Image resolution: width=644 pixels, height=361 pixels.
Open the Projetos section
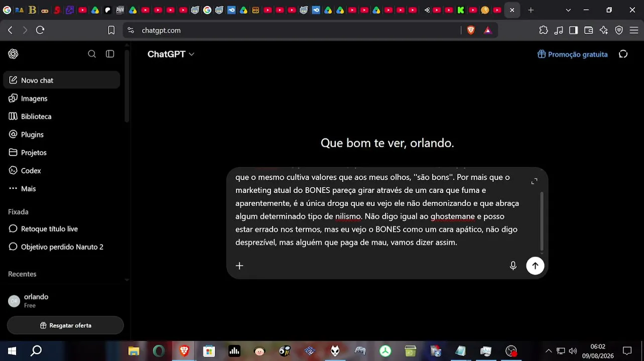(62, 152)
